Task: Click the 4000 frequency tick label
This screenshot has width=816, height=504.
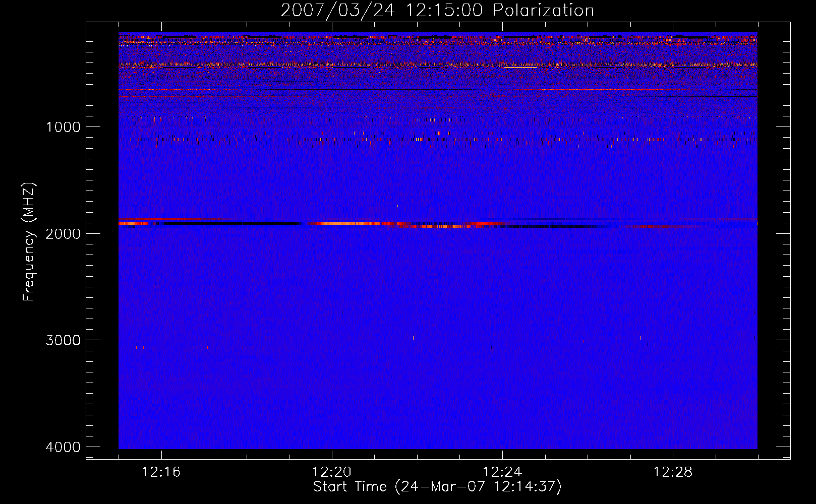Action: tap(63, 447)
